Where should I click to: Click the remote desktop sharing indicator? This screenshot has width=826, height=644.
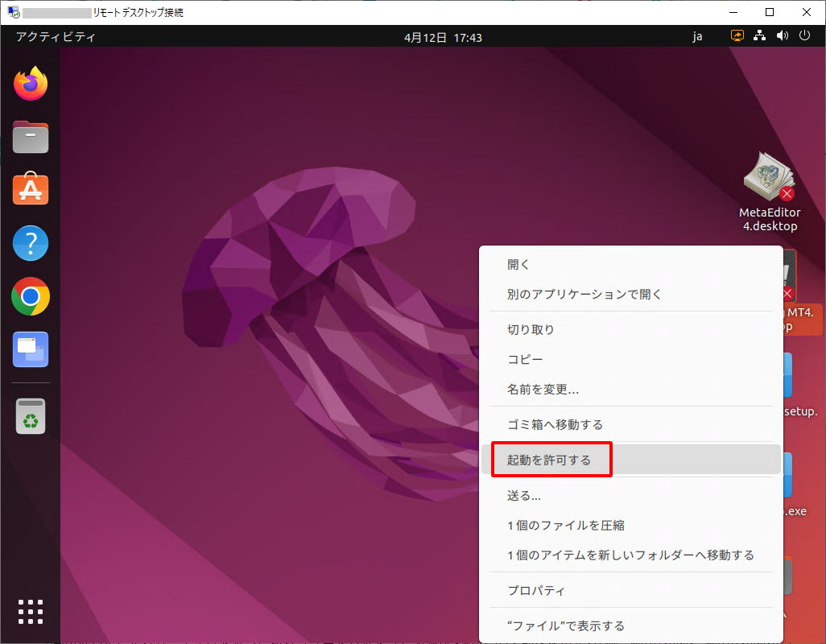(737, 36)
